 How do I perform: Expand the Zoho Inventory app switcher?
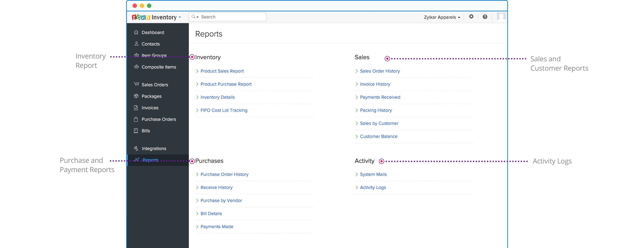click(180, 17)
